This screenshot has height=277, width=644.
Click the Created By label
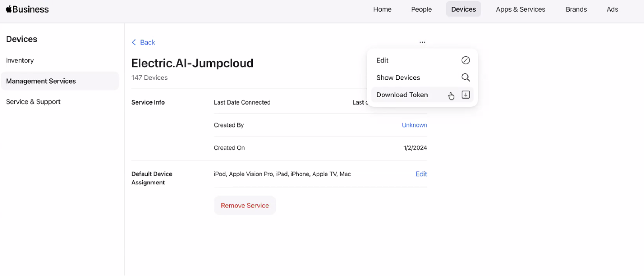pyautogui.click(x=229, y=125)
